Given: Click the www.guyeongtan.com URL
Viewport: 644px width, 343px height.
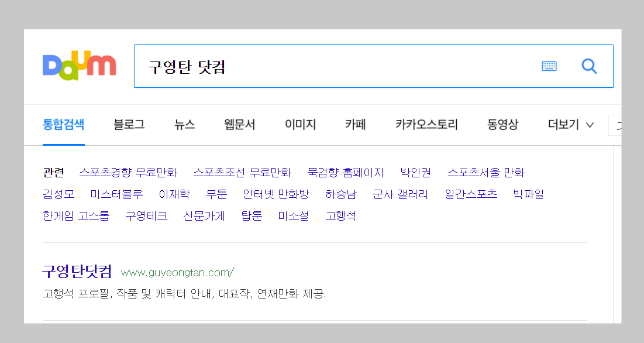Looking at the screenshot, I should coord(177,272).
